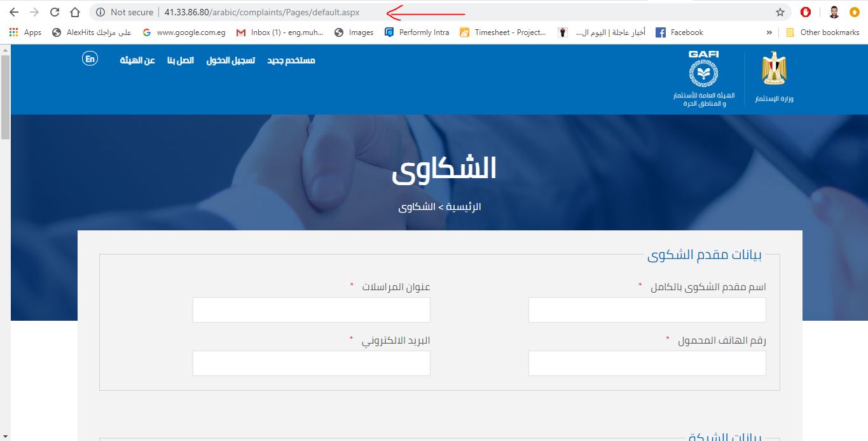This screenshot has height=441, width=868.
Task: Open the أخبار عاجلة news bookmark
Action: (x=602, y=32)
